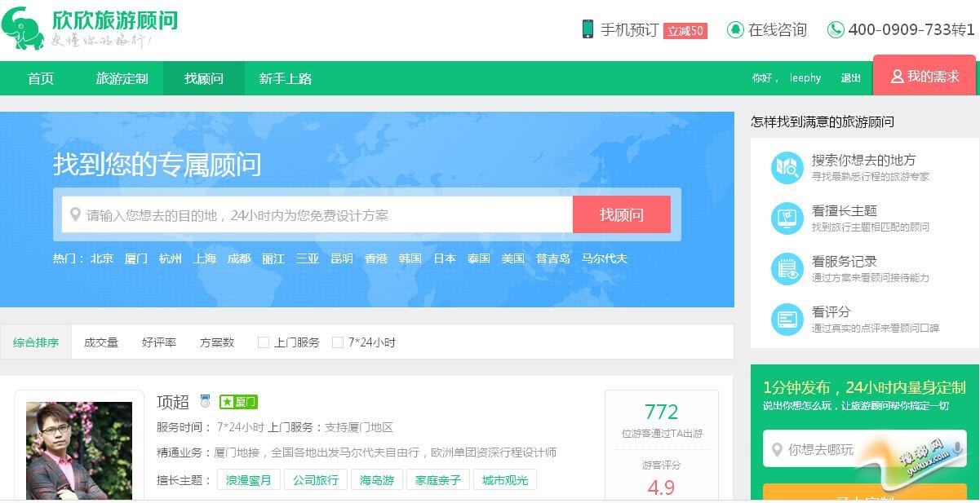Open advisor 顶超's profile photo
Viewport: 980px width, 503px height.
point(79,449)
